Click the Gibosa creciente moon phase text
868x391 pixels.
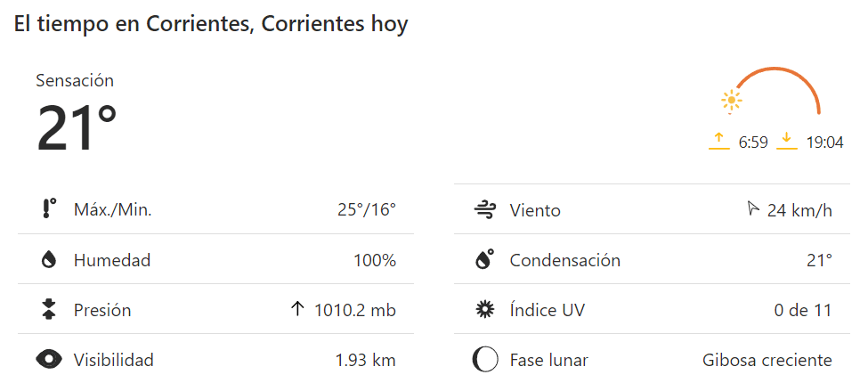click(767, 360)
